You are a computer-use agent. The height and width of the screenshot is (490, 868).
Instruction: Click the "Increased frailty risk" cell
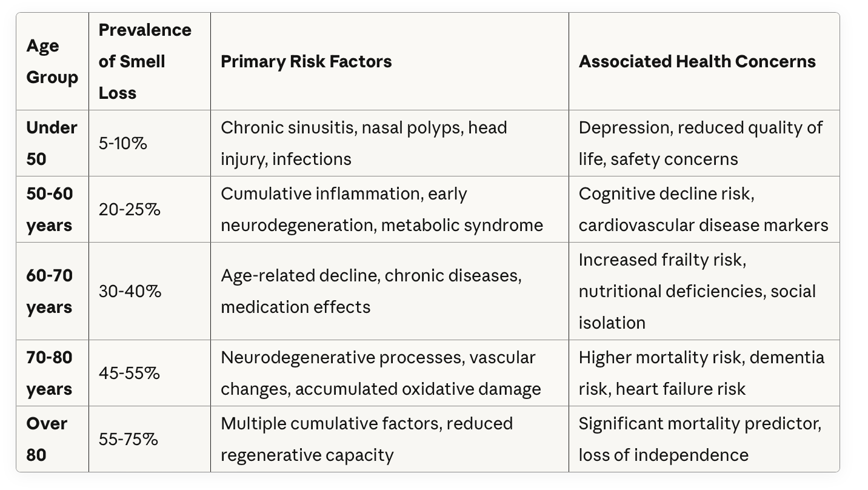(697, 291)
